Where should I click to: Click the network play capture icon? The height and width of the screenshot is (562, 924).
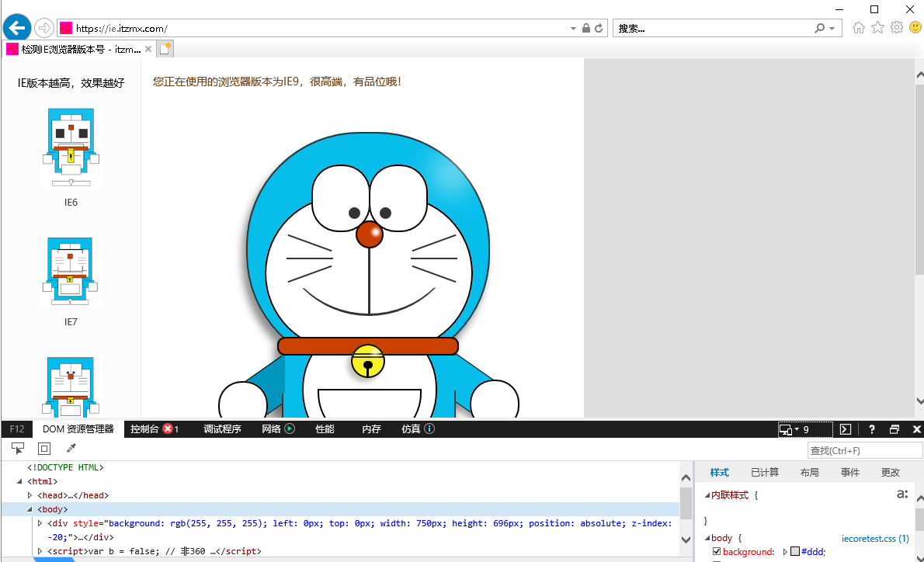point(290,428)
